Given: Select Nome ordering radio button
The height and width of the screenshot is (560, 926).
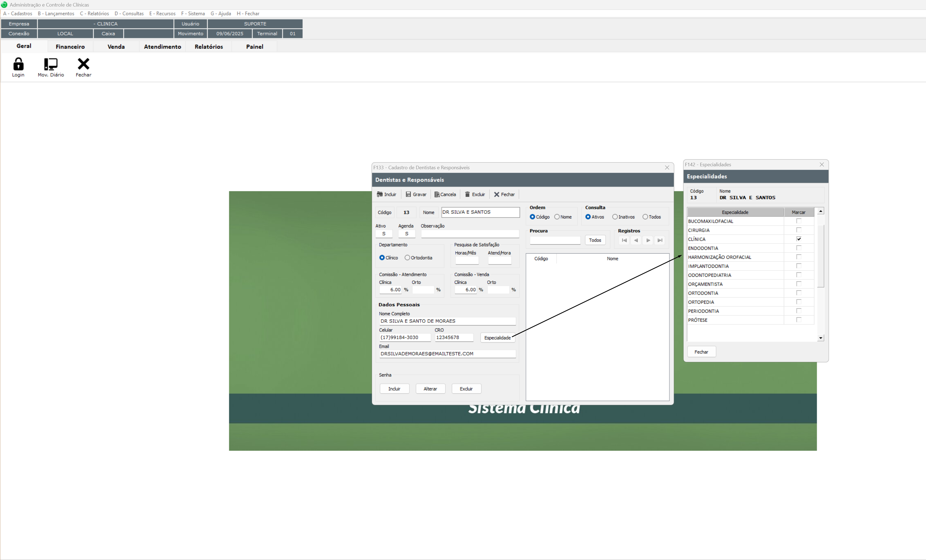Looking at the screenshot, I should click(557, 217).
